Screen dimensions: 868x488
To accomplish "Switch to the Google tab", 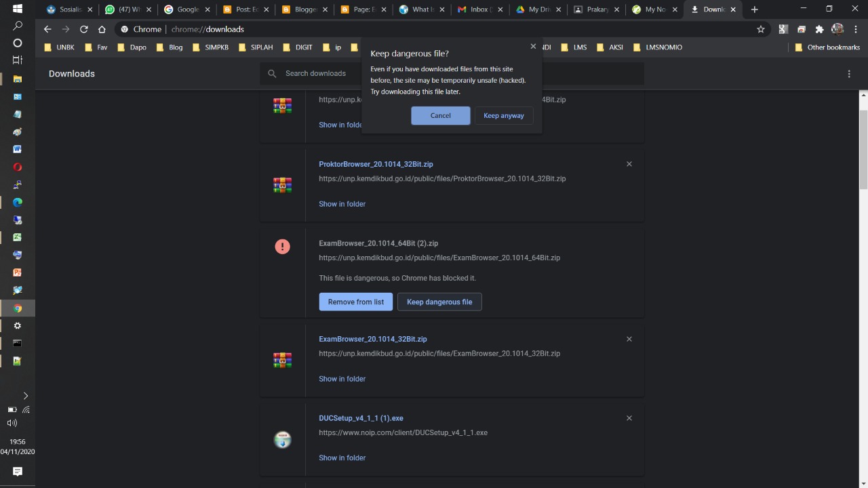I will pos(186,9).
